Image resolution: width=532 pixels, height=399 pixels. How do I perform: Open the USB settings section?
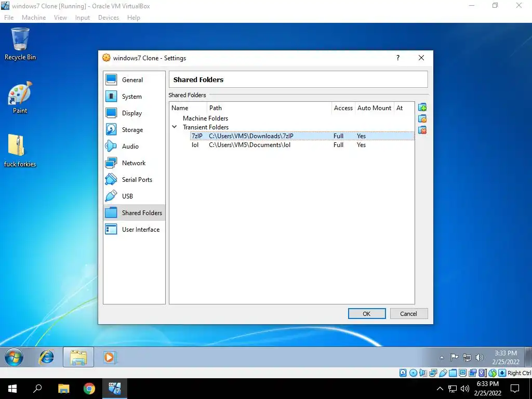coord(134,196)
